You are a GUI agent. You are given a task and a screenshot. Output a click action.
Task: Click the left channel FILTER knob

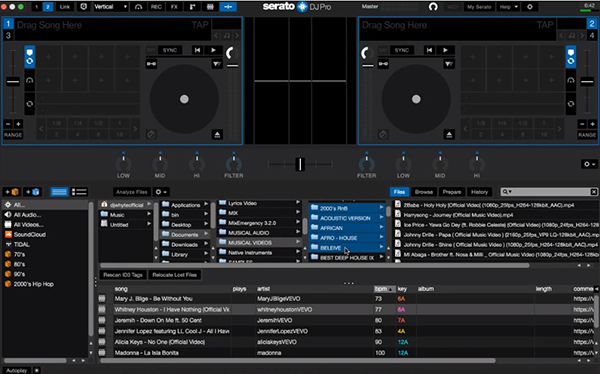point(233,165)
